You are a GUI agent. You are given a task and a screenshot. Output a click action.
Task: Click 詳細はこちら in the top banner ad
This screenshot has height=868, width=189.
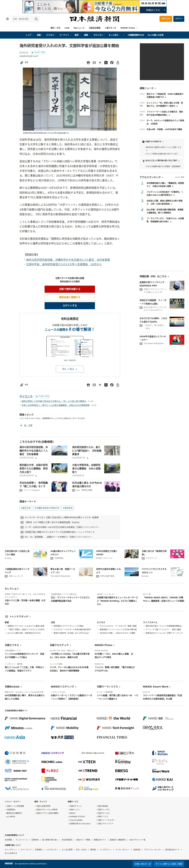pos(153,10)
